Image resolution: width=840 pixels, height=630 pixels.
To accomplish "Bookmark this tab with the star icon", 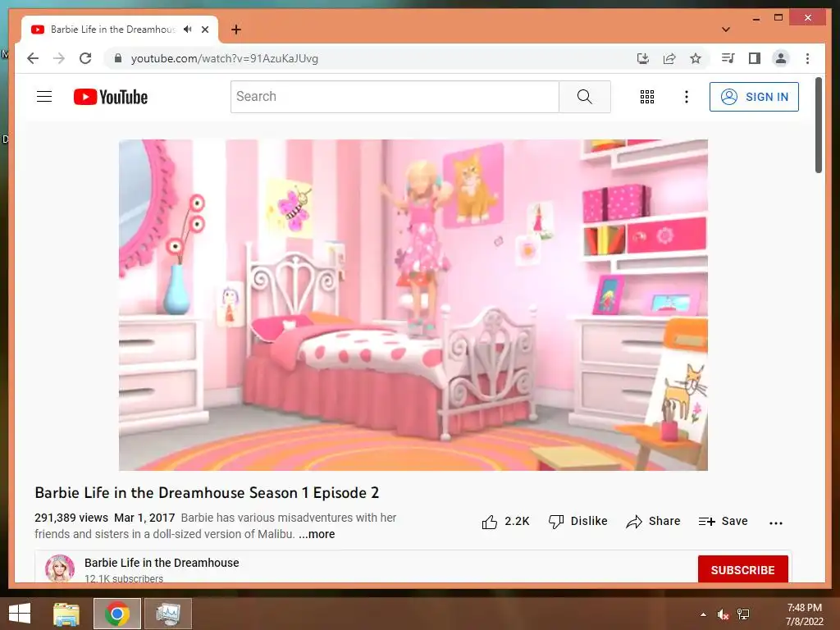I will 696,58.
